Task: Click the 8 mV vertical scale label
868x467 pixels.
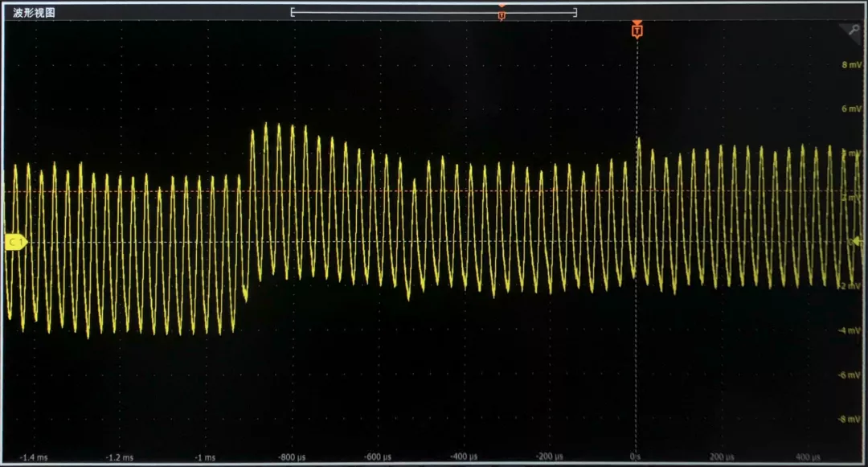Action: (x=851, y=65)
